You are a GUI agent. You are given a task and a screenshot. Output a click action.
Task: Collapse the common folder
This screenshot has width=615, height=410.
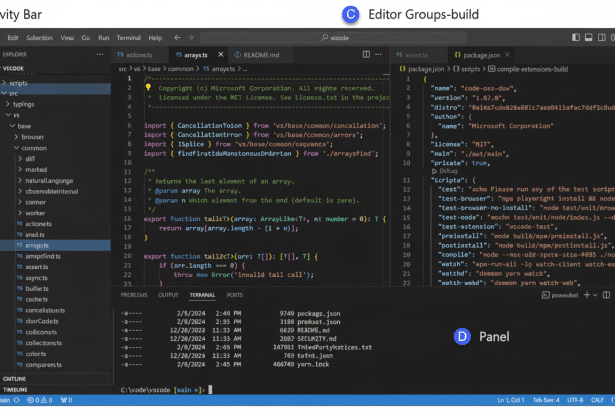pos(55,148)
